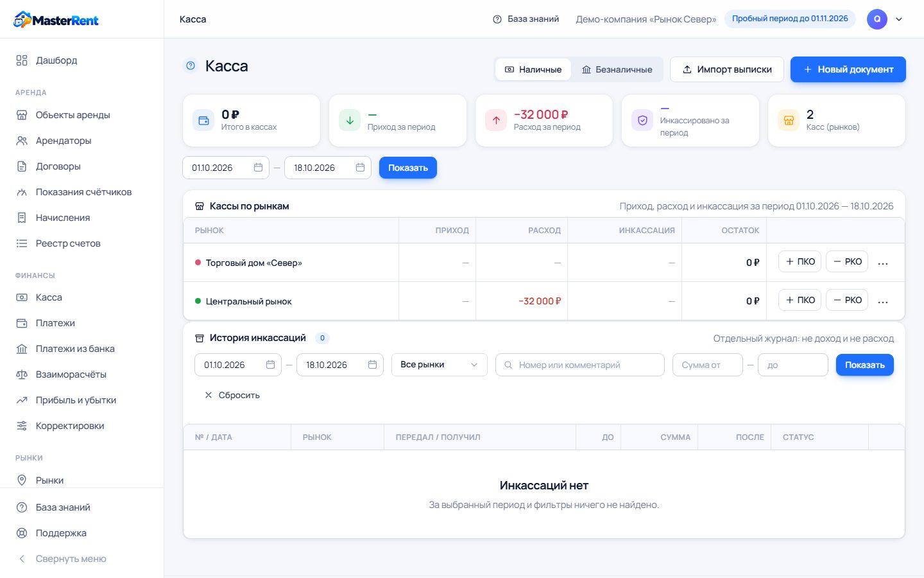Reset filters with Сбросить
Image resolution: width=924 pixels, height=578 pixels.
point(232,395)
